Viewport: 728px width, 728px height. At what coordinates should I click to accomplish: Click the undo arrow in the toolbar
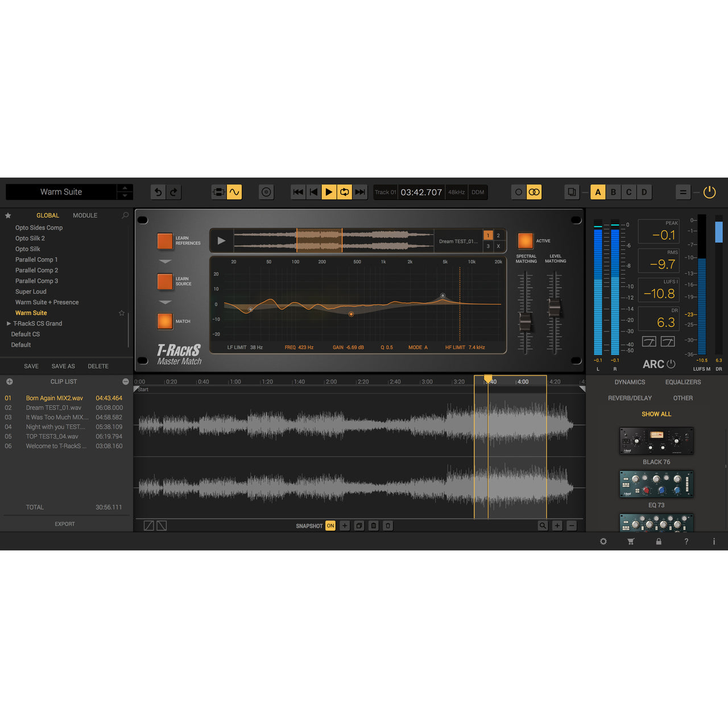pos(158,192)
